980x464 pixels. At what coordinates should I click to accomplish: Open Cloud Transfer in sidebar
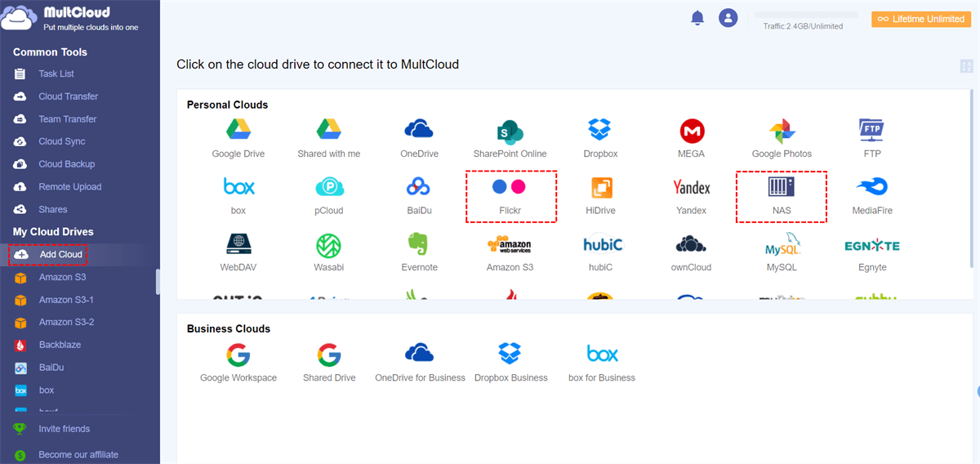pos(68,96)
